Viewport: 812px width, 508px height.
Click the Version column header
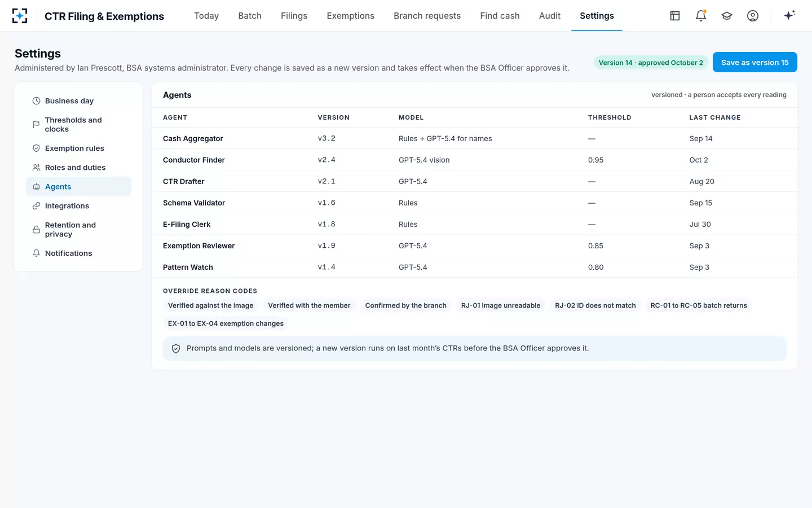click(x=333, y=117)
